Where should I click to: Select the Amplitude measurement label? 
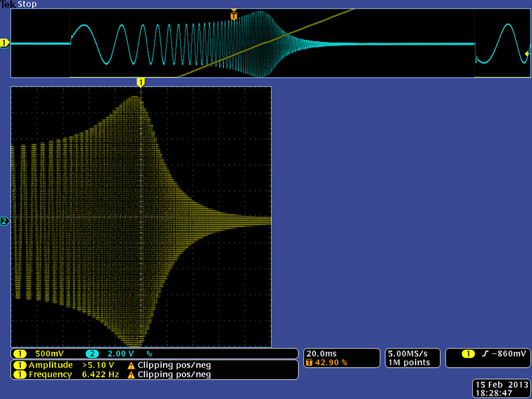click(x=50, y=365)
